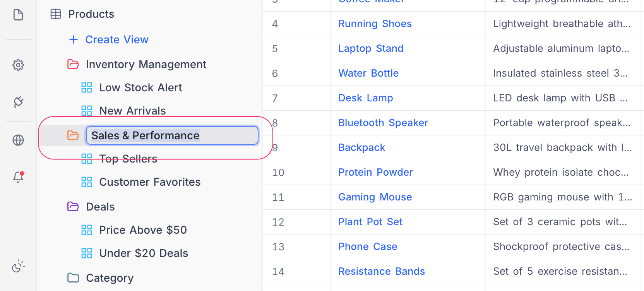Collapse the Deals folder
Viewport: 644px width, 291px height.
pos(73,207)
